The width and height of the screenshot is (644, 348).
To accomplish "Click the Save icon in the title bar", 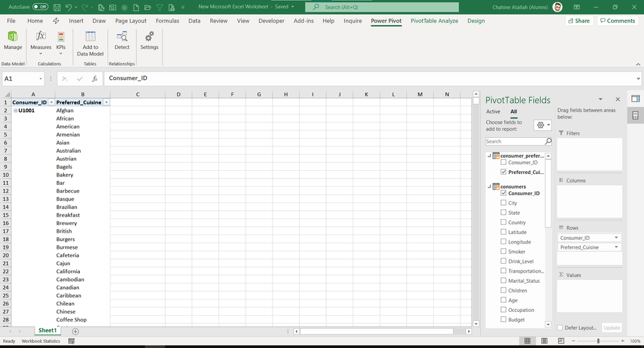I will (57, 7).
